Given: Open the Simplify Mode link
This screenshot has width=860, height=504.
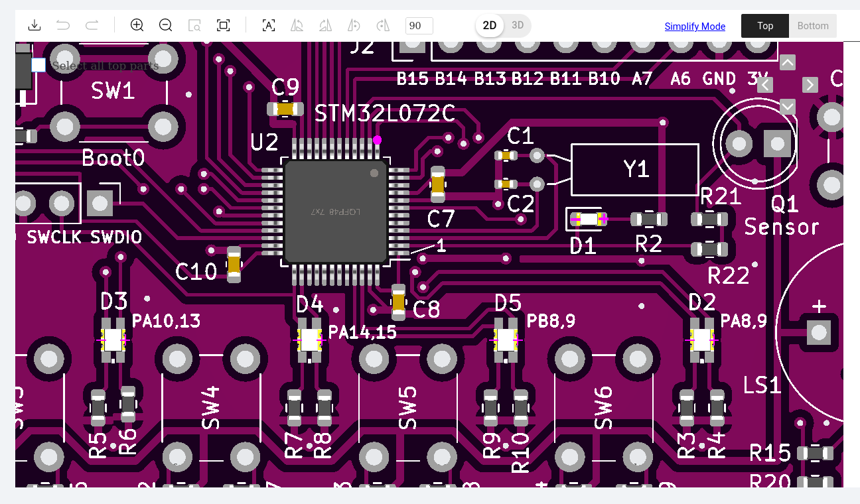Looking at the screenshot, I should tap(695, 27).
